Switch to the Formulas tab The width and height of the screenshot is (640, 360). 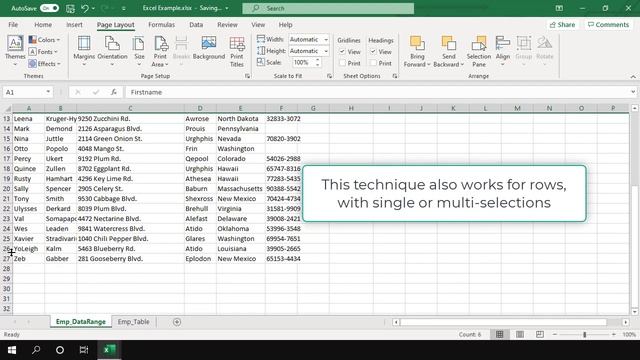point(161,24)
